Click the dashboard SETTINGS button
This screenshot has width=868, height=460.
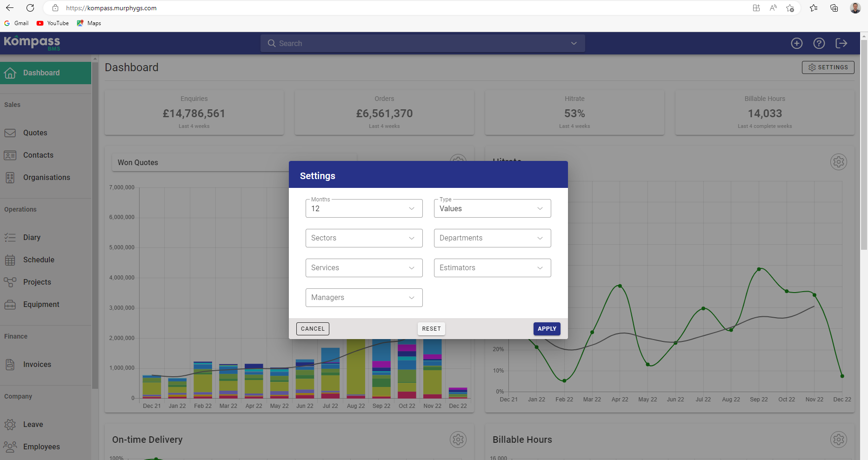point(828,67)
